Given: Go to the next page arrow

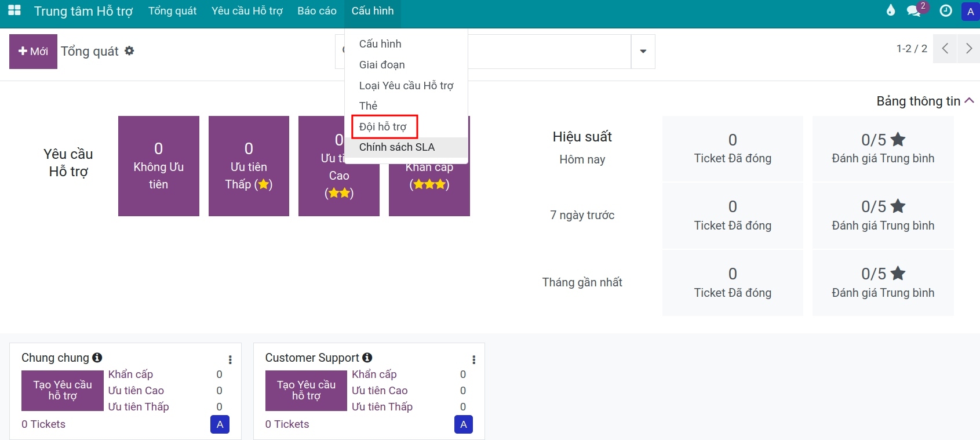Looking at the screenshot, I should point(968,49).
